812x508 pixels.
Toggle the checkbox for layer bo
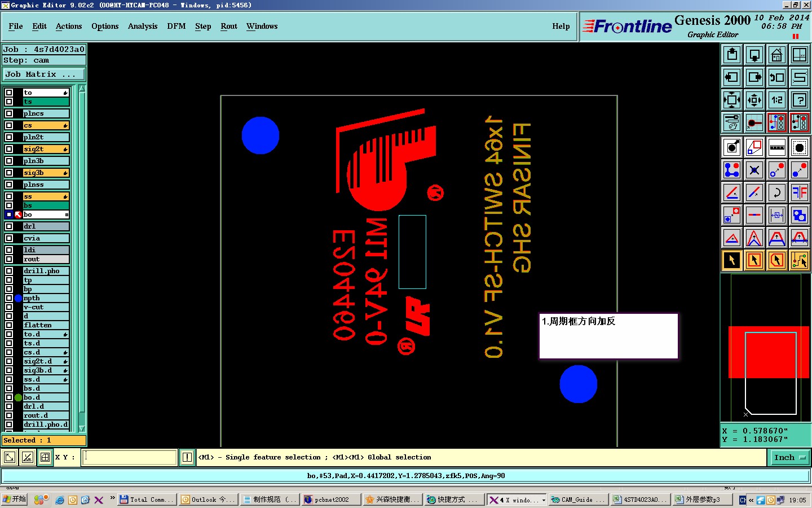click(x=9, y=214)
